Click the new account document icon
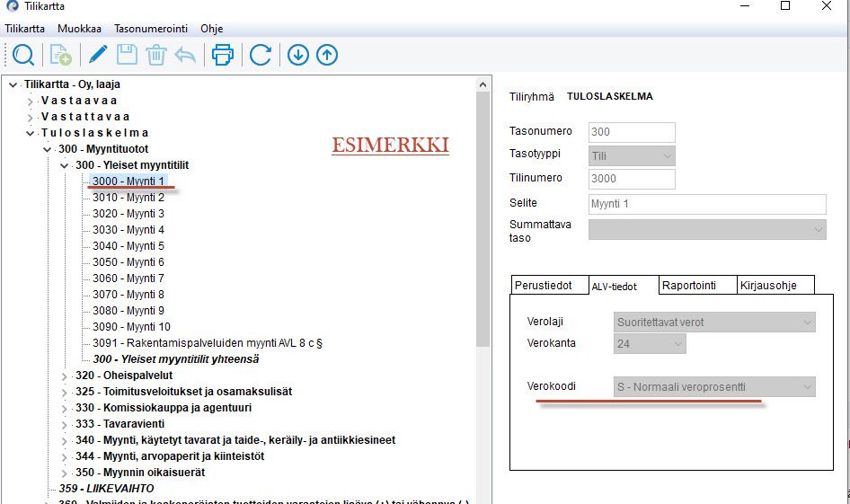 coord(60,56)
